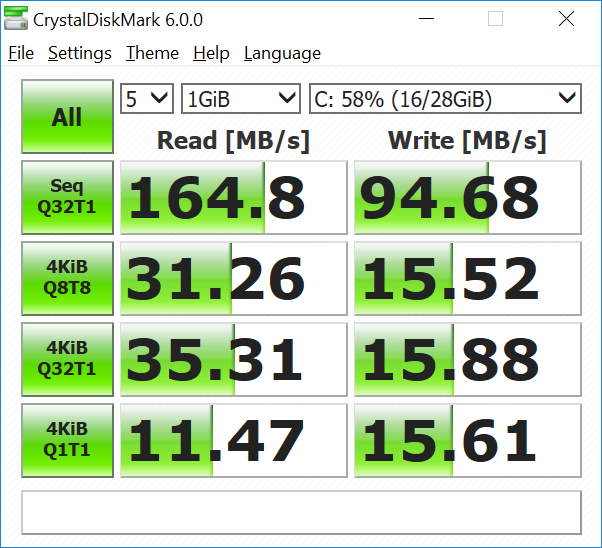Select the 4KiB Q8T8 read result 31.26
602x548 pixels.
point(234,278)
